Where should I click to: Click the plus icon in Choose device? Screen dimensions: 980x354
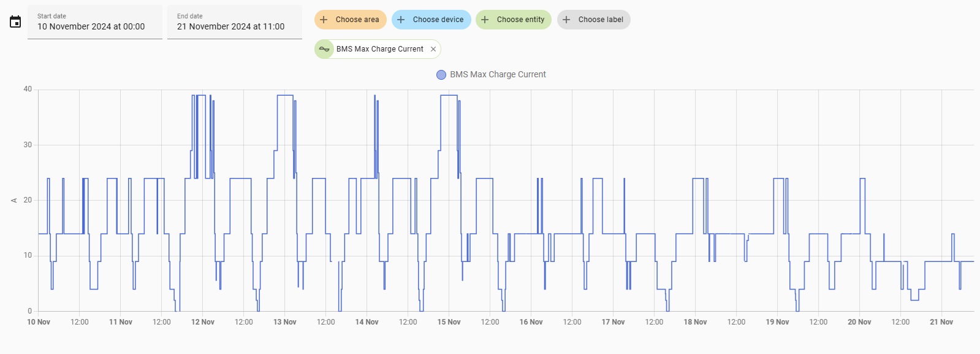(x=401, y=20)
